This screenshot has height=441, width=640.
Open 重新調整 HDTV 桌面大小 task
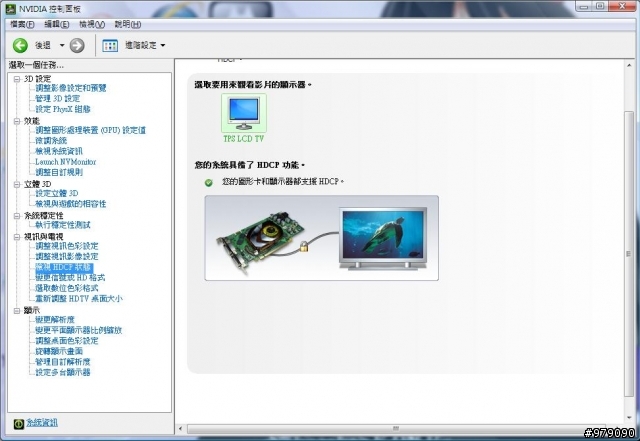click(79, 299)
